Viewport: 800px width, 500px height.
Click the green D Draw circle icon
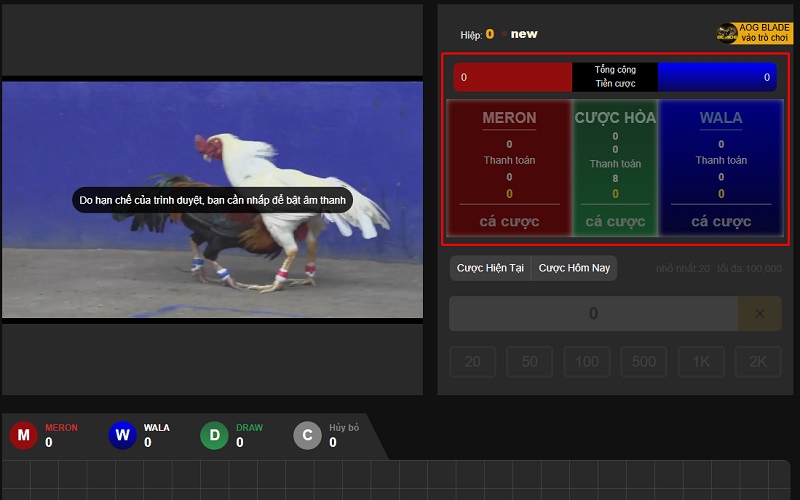214,435
